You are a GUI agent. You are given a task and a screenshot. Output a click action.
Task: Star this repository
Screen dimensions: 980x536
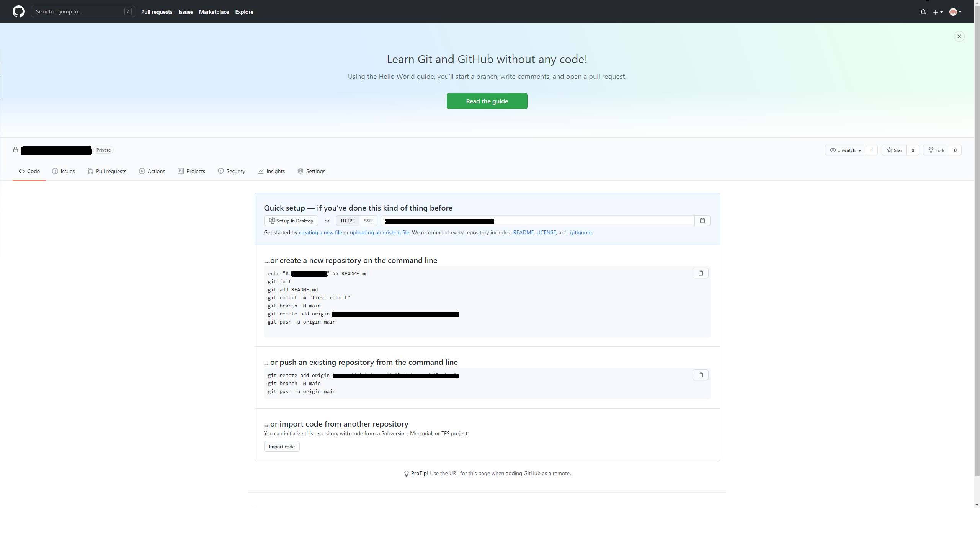click(894, 150)
